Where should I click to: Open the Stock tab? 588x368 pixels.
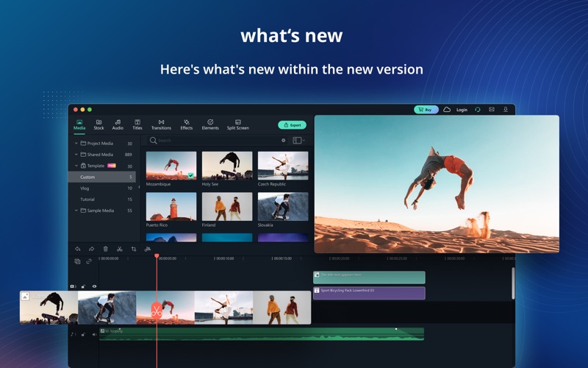click(x=98, y=125)
